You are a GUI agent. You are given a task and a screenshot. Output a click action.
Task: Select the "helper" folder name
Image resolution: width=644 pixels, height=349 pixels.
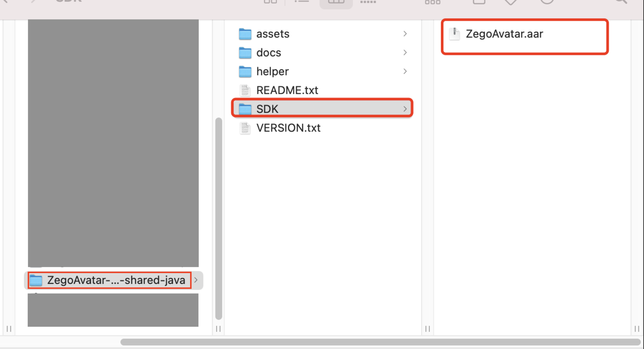click(x=272, y=71)
